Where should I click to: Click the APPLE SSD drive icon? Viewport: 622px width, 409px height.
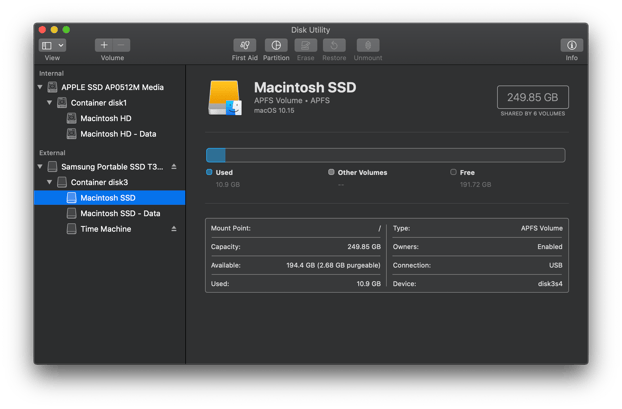(52, 87)
